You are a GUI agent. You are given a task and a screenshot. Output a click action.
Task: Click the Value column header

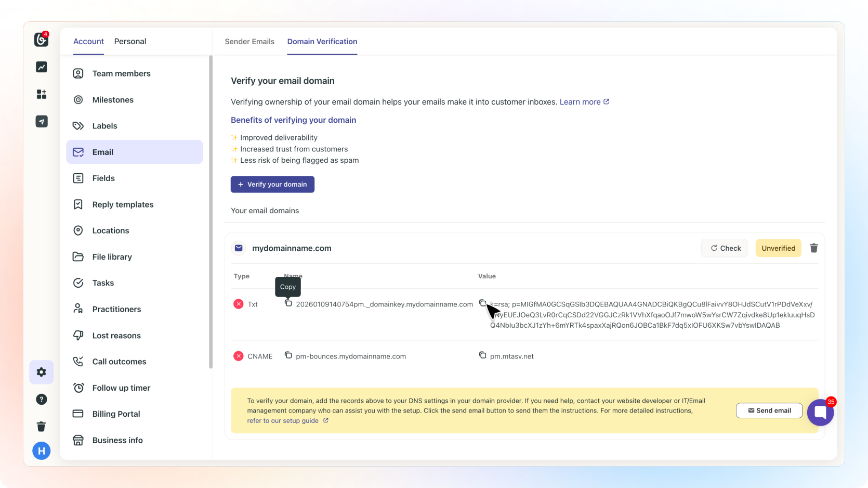coord(487,276)
